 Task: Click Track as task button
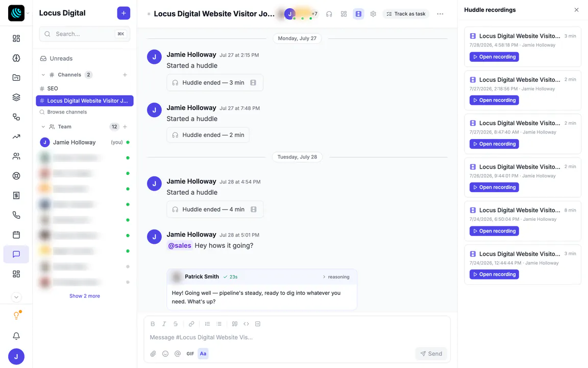point(406,14)
